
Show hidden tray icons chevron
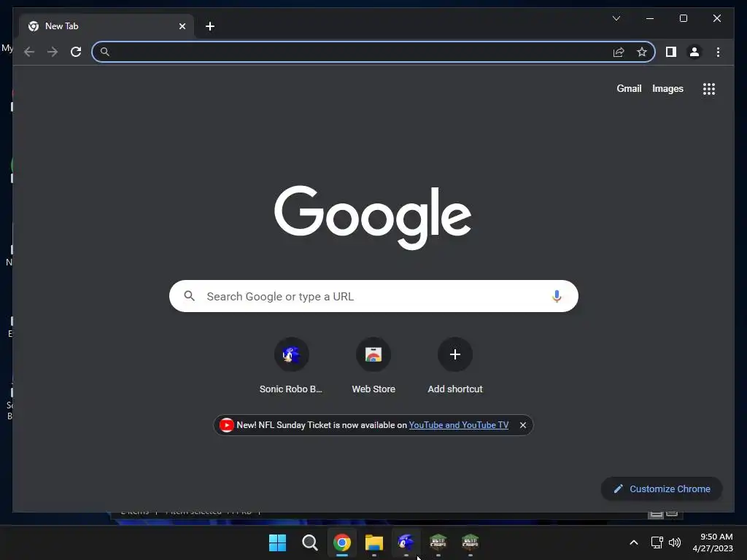(634, 542)
